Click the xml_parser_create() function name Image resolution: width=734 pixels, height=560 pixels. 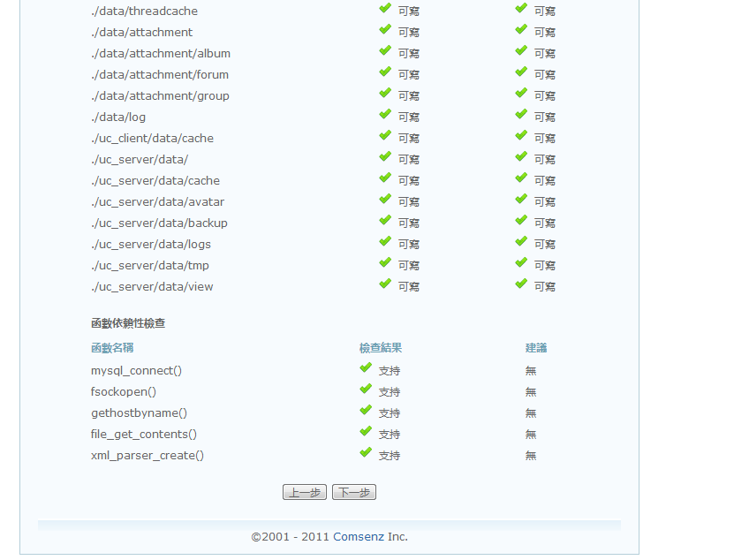148,456
